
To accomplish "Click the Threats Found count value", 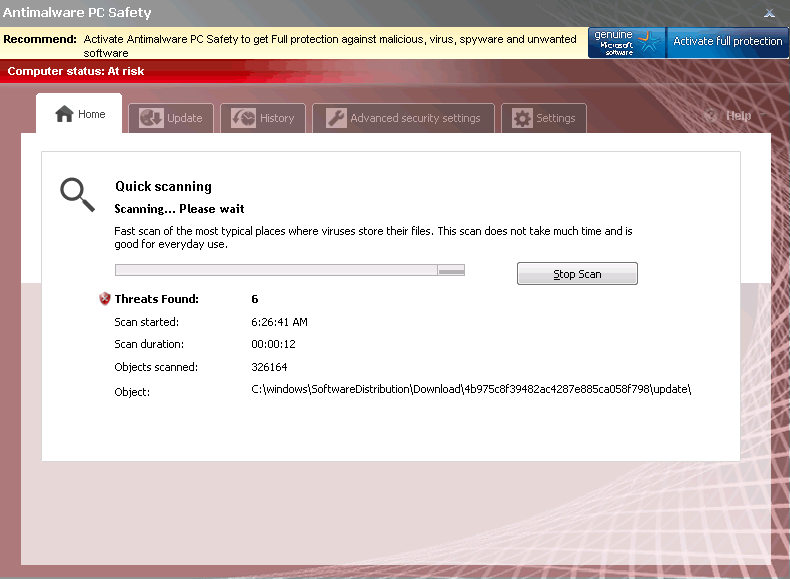I will 255,299.
